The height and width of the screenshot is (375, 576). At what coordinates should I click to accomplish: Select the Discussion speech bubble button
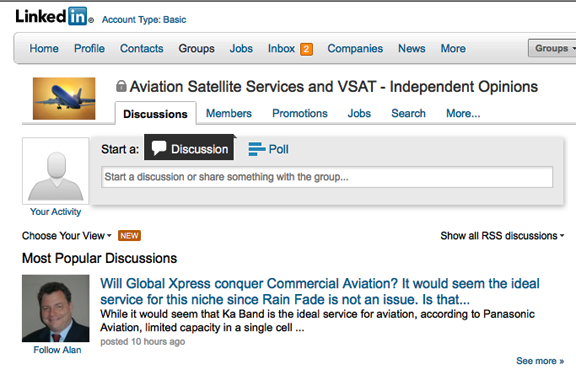pyautogui.click(x=189, y=148)
